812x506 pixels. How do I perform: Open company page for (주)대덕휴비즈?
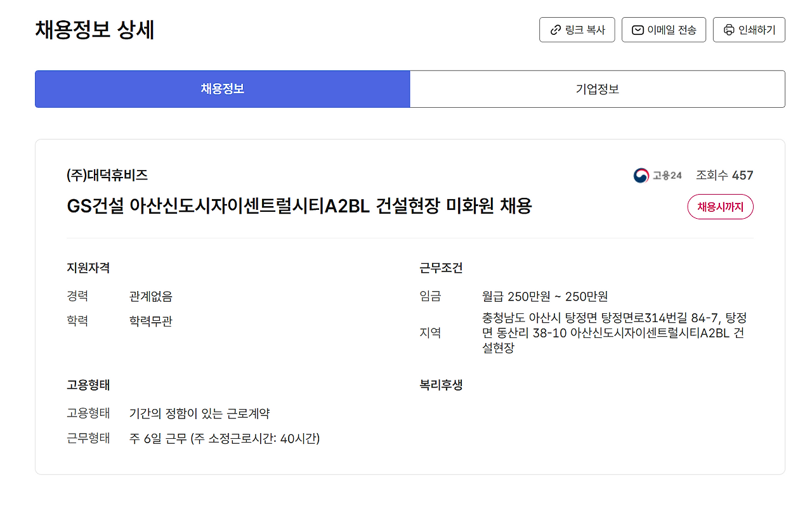pos(108,175)
